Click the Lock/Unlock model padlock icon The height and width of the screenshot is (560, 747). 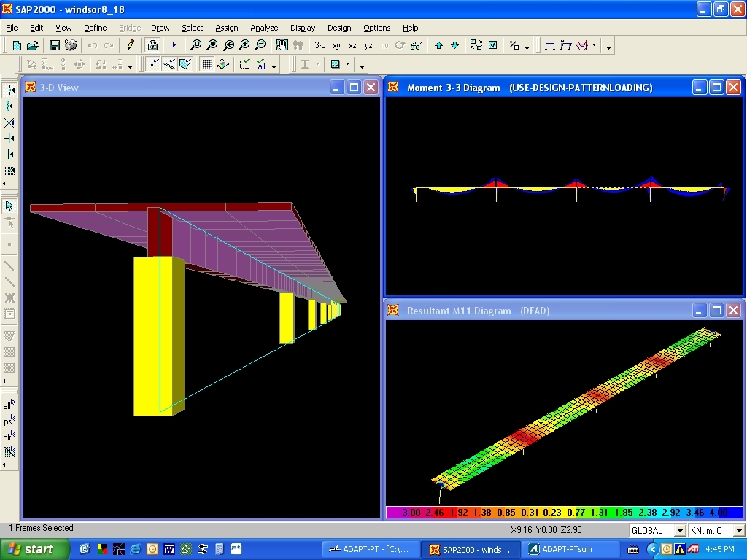[152, 45]
